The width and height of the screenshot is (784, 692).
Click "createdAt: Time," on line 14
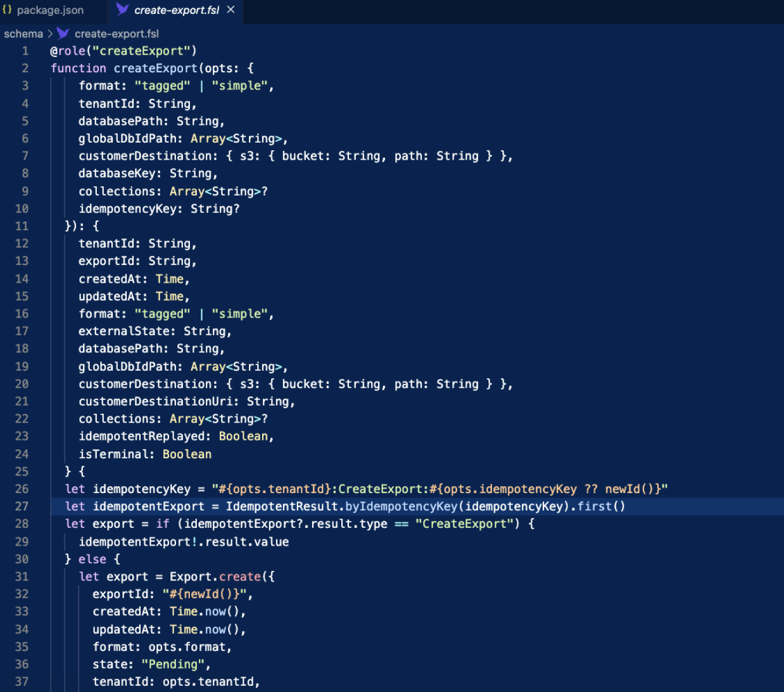(x=134, y=279)
